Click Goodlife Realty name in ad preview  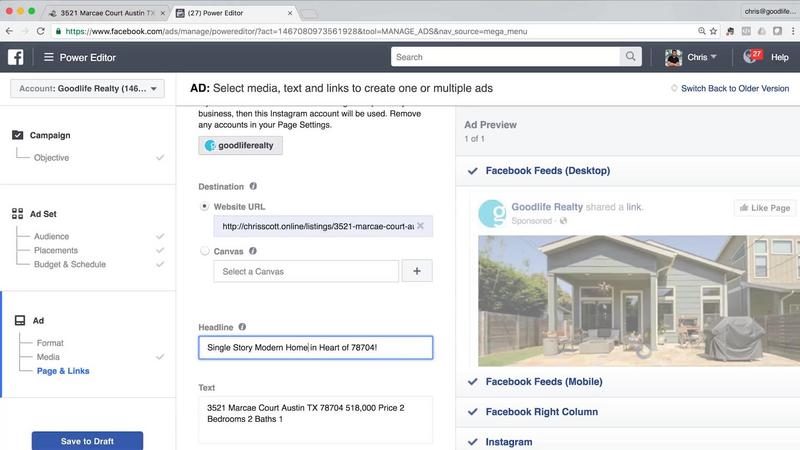(547, 207)
